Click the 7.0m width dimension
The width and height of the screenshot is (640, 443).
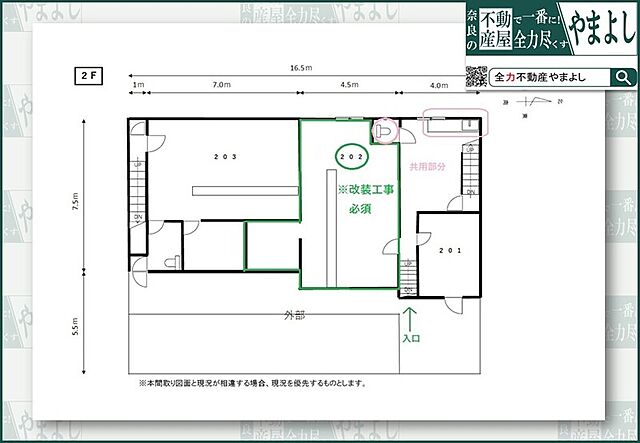(x=222, y=85)
